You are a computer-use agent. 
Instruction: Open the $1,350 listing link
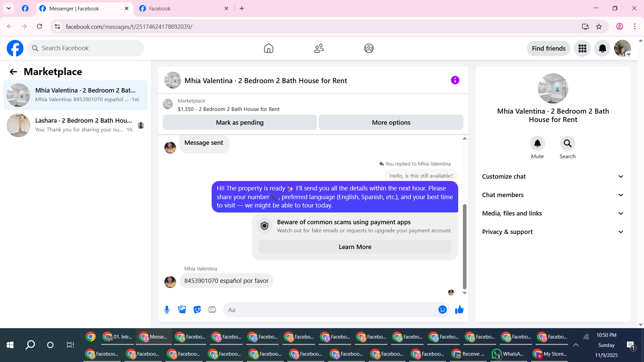tap(229, 109)
